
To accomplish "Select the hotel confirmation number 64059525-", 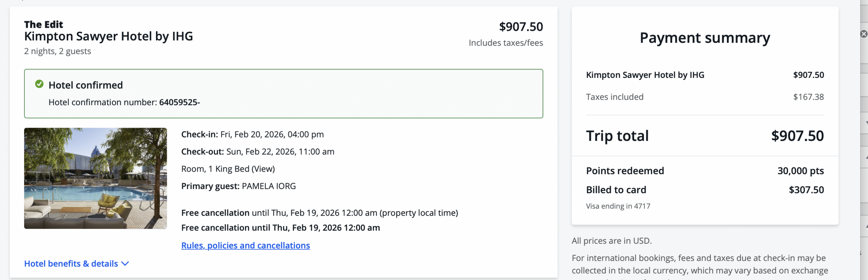I will click(x=179, y=102).
